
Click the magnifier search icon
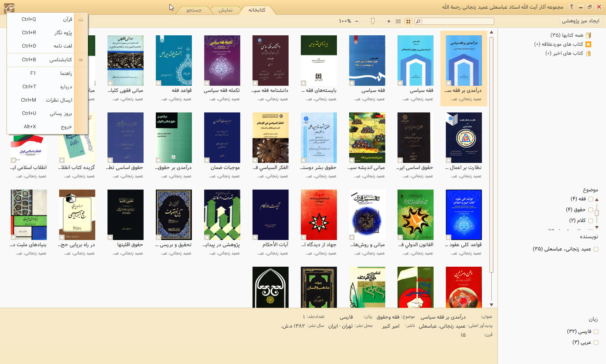coord(418,21)
